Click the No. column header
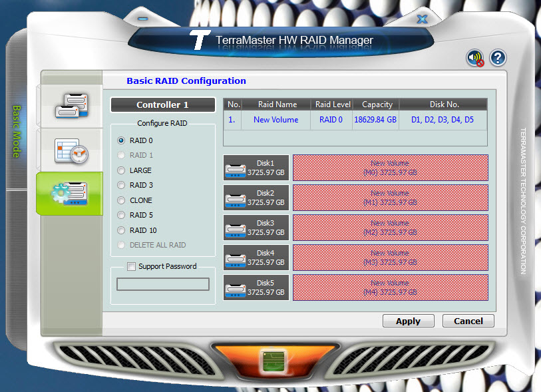 pos(234,104)
